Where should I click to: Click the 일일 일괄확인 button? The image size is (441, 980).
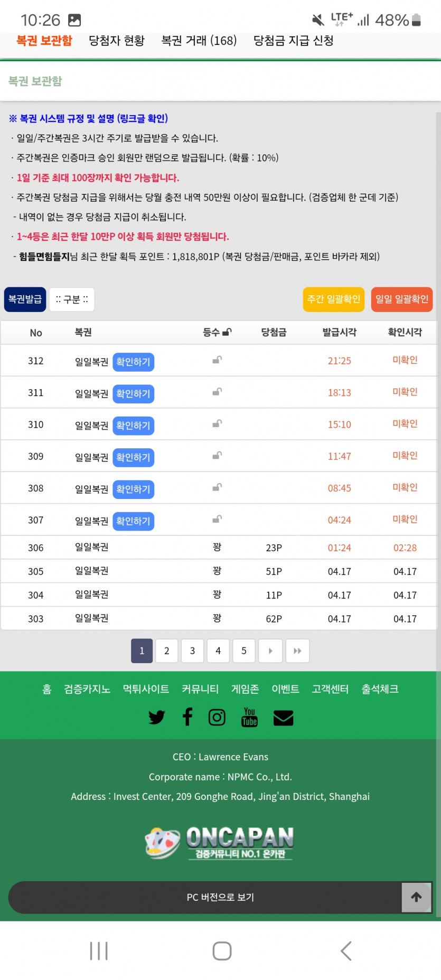click(x=401, y=299)
